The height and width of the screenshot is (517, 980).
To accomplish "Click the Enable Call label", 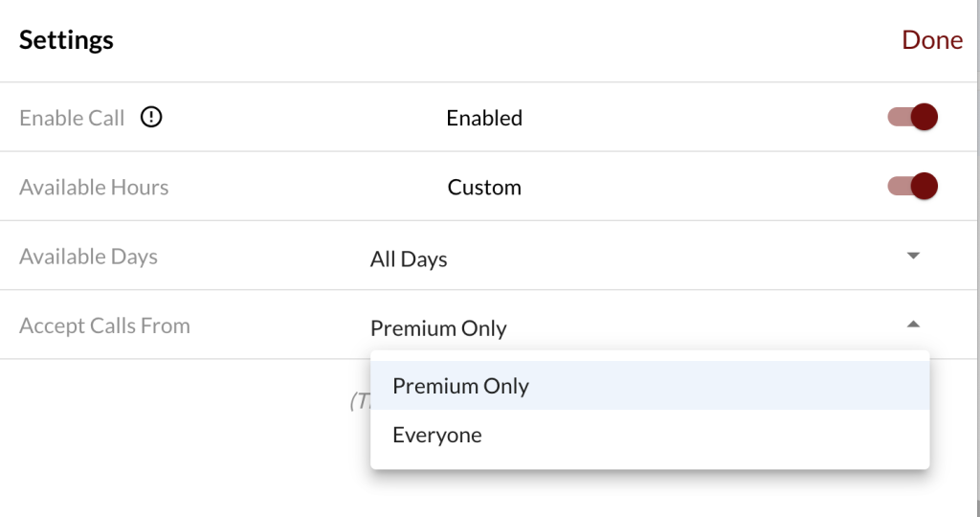I will [72, 119].
